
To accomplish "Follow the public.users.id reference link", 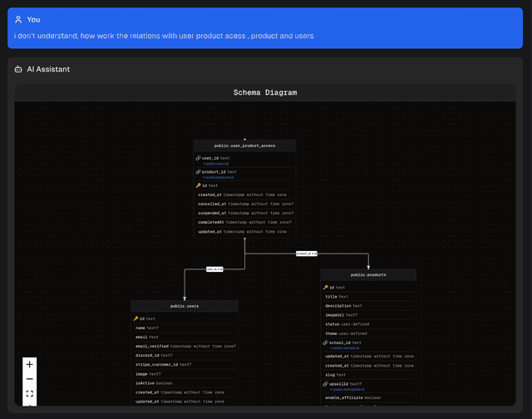I will click(216, 164).
